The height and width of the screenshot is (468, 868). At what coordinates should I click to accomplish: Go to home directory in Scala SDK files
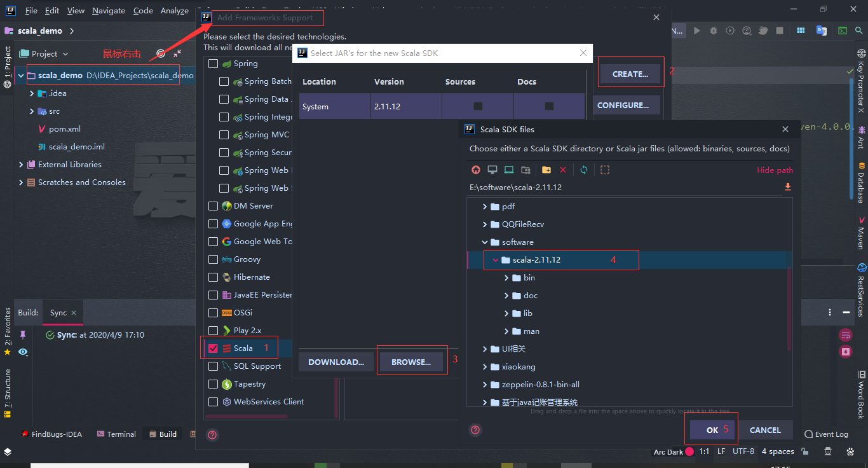click(x=475, y=170)
